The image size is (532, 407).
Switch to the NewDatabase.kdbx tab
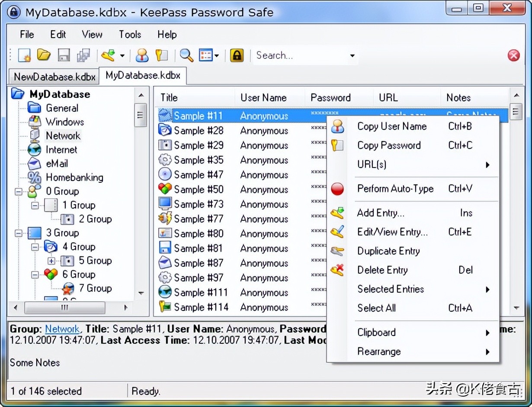54,77
